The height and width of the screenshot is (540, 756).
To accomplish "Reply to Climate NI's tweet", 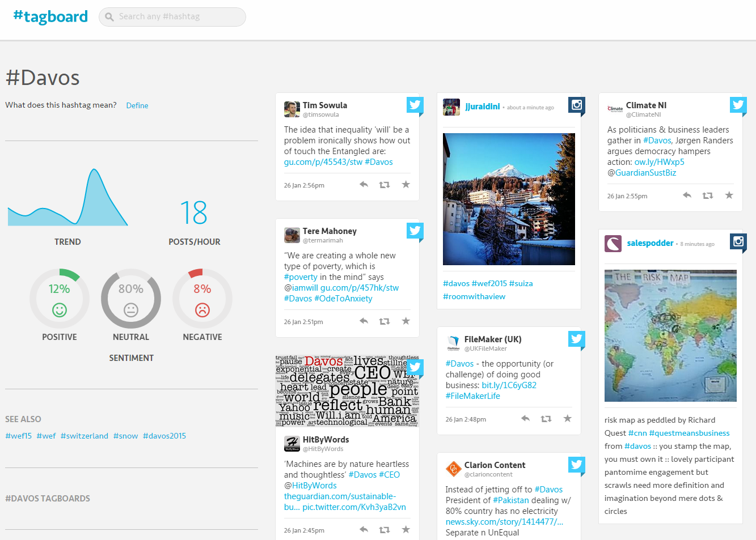I will coord(687,195).
